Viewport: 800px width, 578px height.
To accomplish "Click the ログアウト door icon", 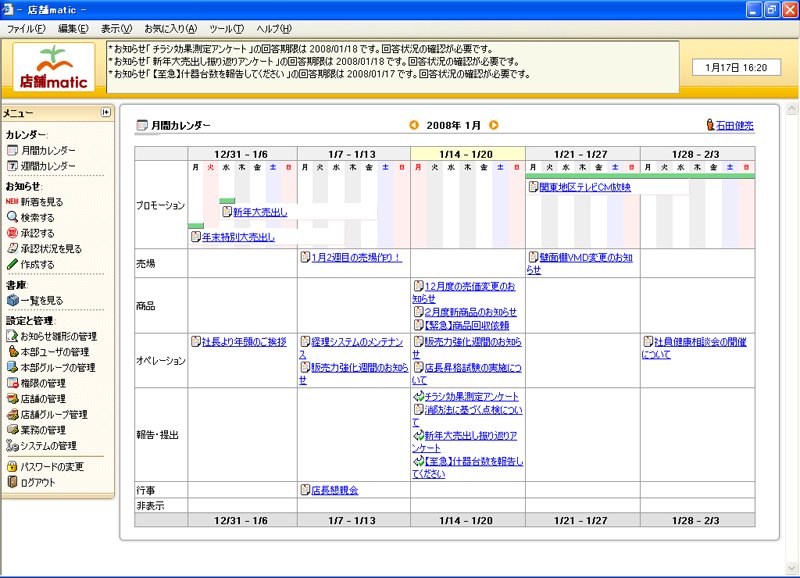I will (12, 482).
